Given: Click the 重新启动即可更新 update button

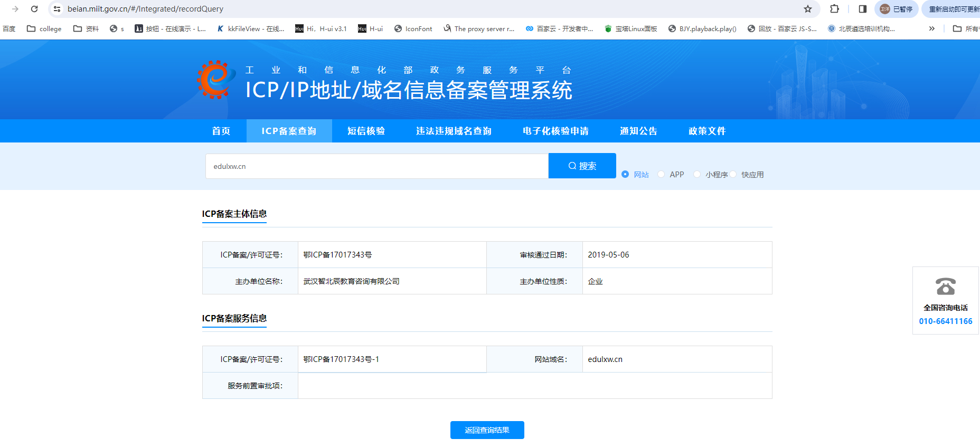Looking at the screenshot, I should [951, 9].
